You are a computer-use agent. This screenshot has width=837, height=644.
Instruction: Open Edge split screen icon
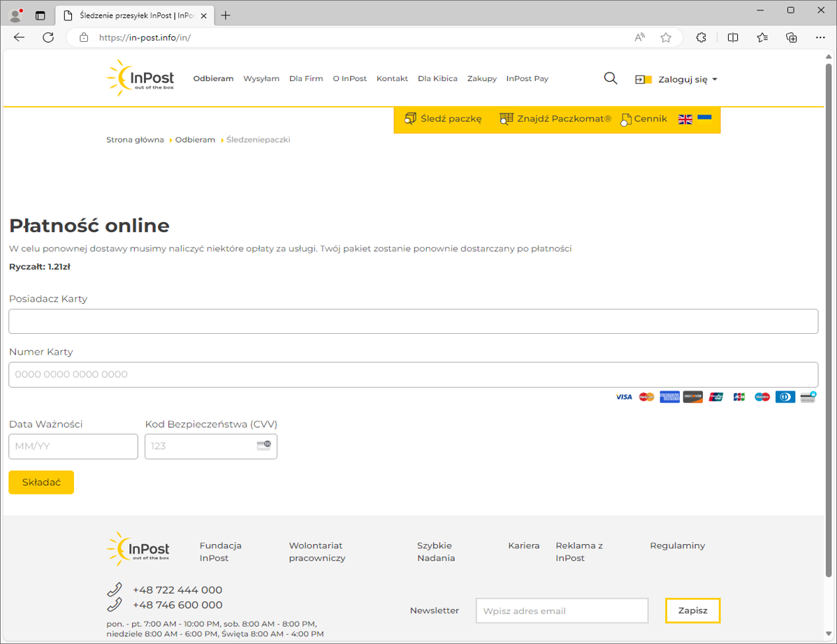pos(733,38)
